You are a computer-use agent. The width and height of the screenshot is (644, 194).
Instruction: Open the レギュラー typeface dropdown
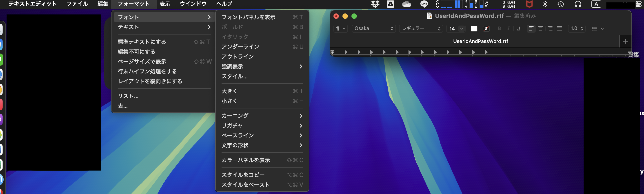421,29
